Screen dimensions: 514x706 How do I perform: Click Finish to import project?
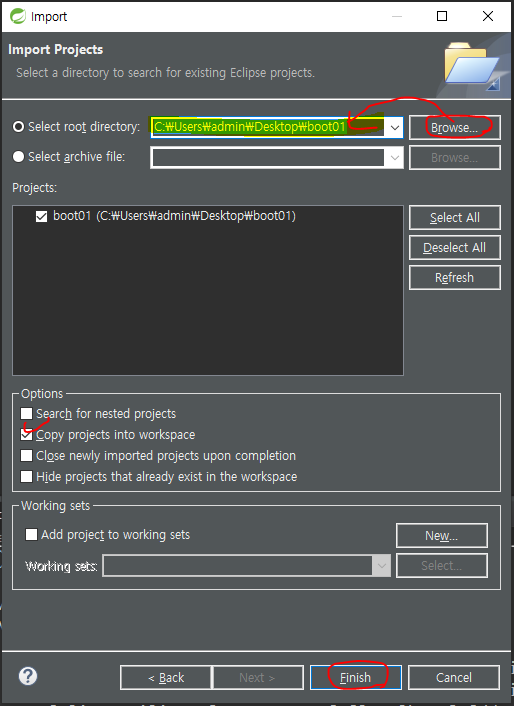[356, 678]
